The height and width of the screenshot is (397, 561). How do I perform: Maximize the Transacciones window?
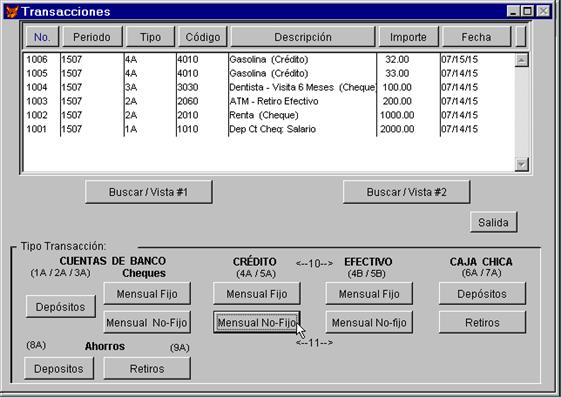pos(527,11)
